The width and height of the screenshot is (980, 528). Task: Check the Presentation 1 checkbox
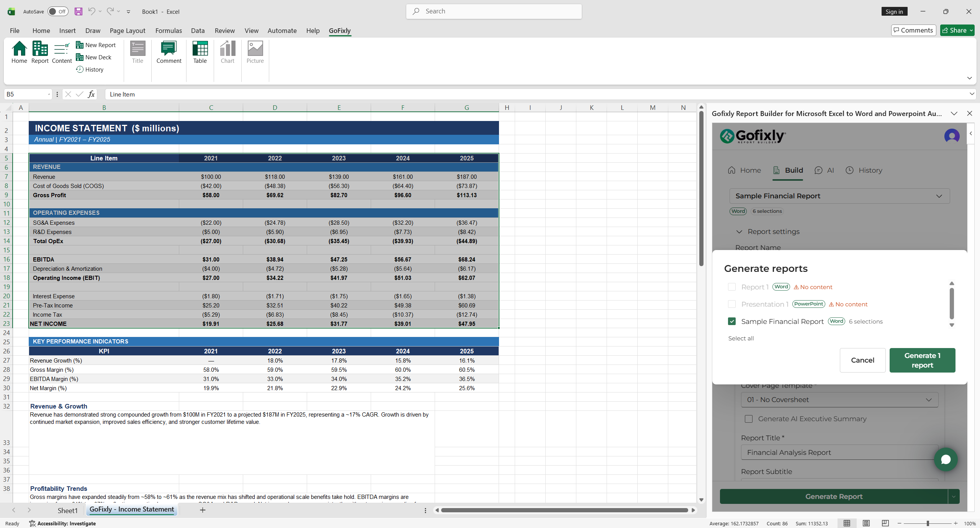coord(731,304)
